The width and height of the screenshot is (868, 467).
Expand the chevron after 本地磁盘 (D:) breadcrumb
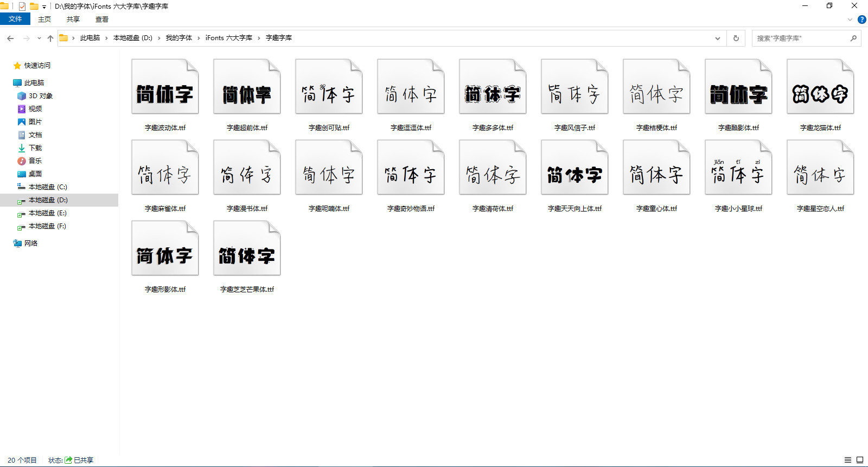159,38
